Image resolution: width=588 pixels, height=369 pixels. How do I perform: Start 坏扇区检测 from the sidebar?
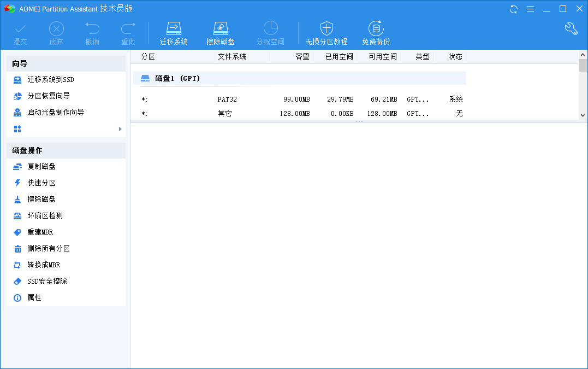tap(45, 216)
